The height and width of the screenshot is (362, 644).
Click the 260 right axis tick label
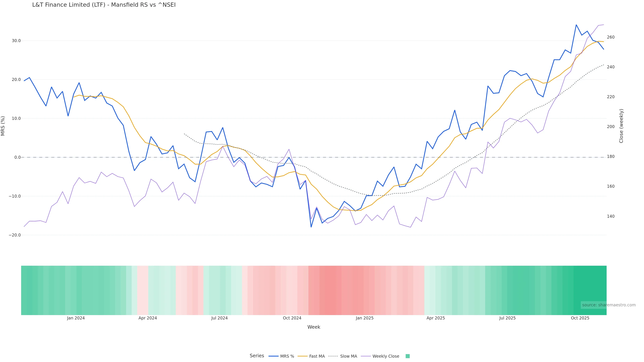(x=611, y=37)
